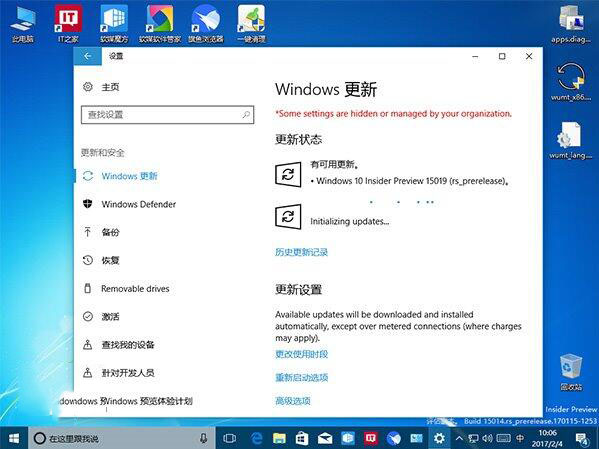Click the 历史更新记录 update history link
The image size is (599, 449).
(301, 252)
